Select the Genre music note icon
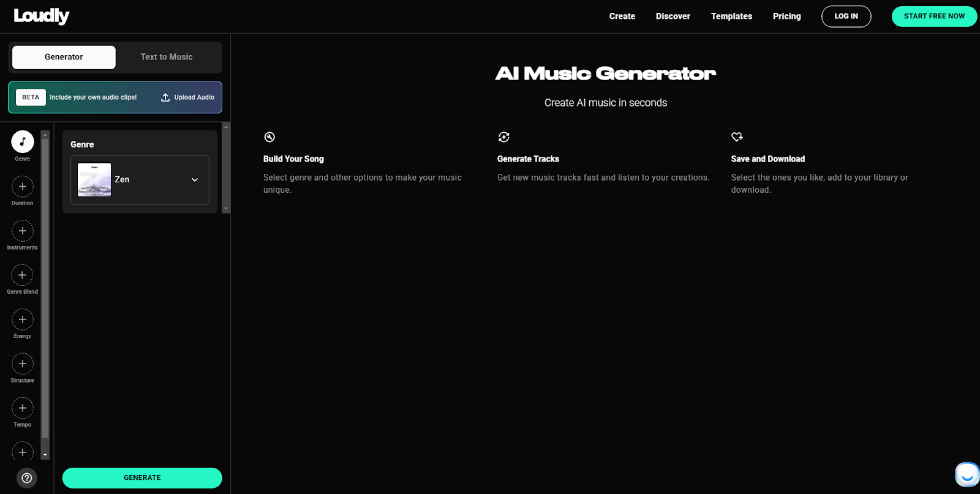The height and width of the screenshot is (494, 980). (23, 141)
